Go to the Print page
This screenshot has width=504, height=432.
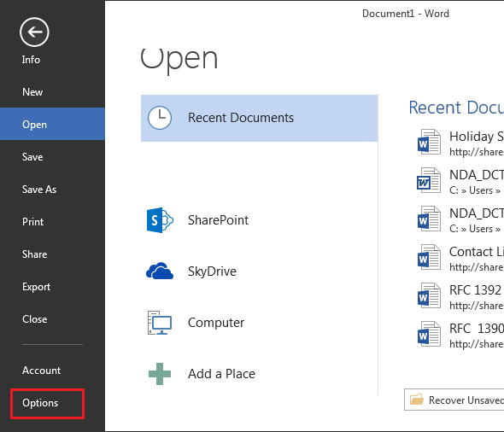tap(52, 222)
